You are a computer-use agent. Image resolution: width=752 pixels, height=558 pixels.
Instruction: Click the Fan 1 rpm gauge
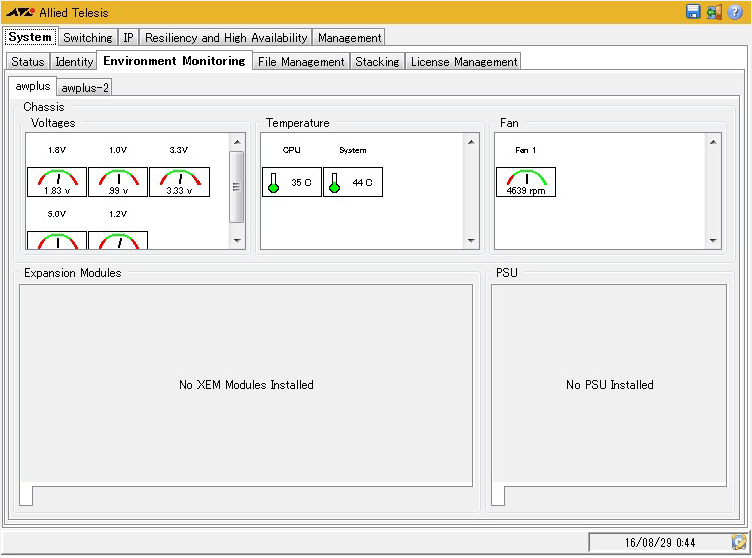pyautogui.click(x=525, y=182)
